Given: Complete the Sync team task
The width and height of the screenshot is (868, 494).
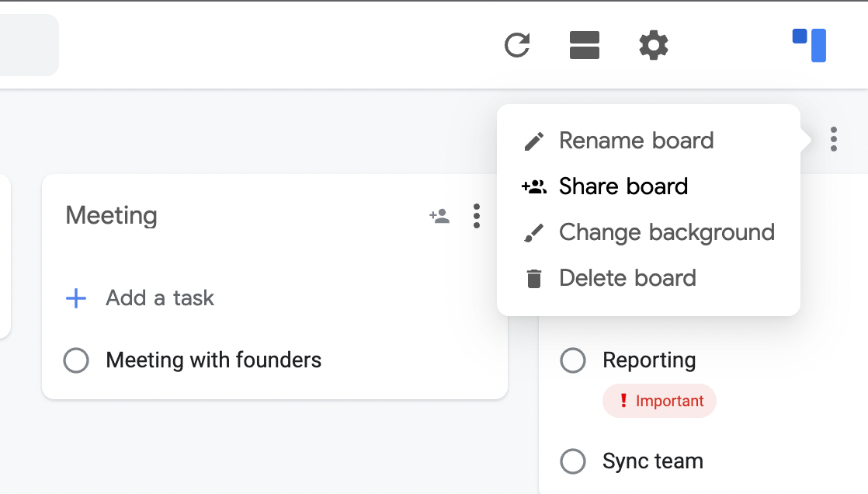Looking at the screenshot, I should [573, 461].
